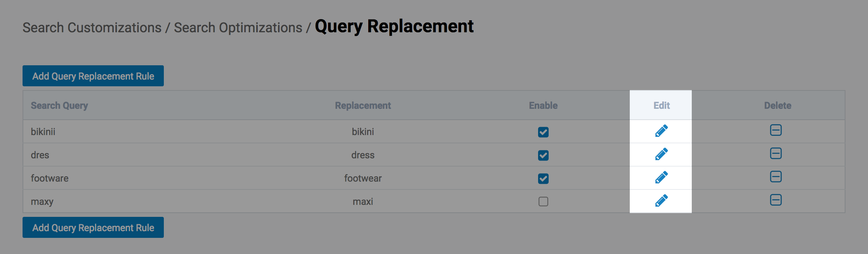Go to Search Customizations breadcrumb

92,28
